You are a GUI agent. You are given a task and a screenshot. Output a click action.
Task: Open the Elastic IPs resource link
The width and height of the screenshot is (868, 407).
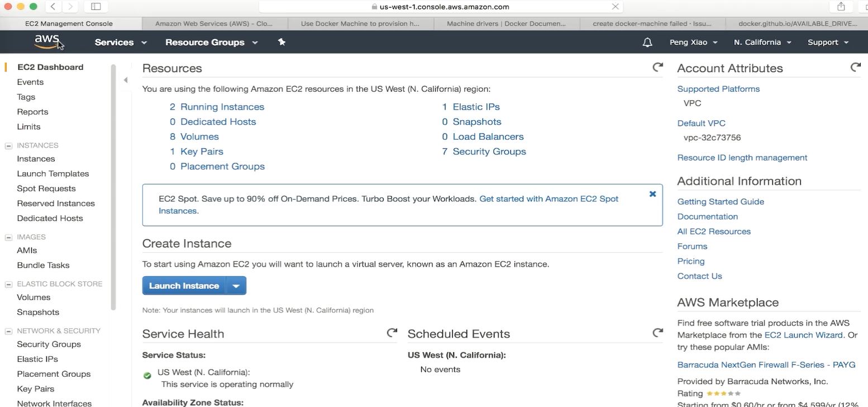[476, 107]
